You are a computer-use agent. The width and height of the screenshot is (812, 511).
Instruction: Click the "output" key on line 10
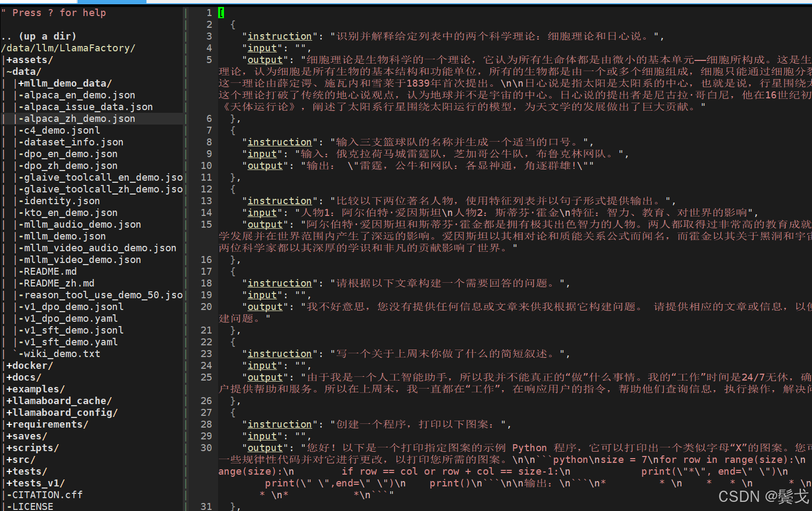[265, 166]
